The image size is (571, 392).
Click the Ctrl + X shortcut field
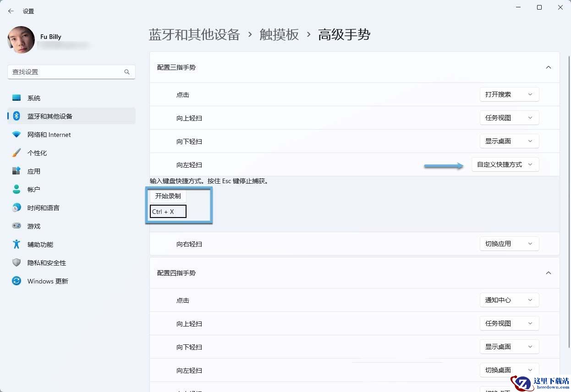click(168, 212)
